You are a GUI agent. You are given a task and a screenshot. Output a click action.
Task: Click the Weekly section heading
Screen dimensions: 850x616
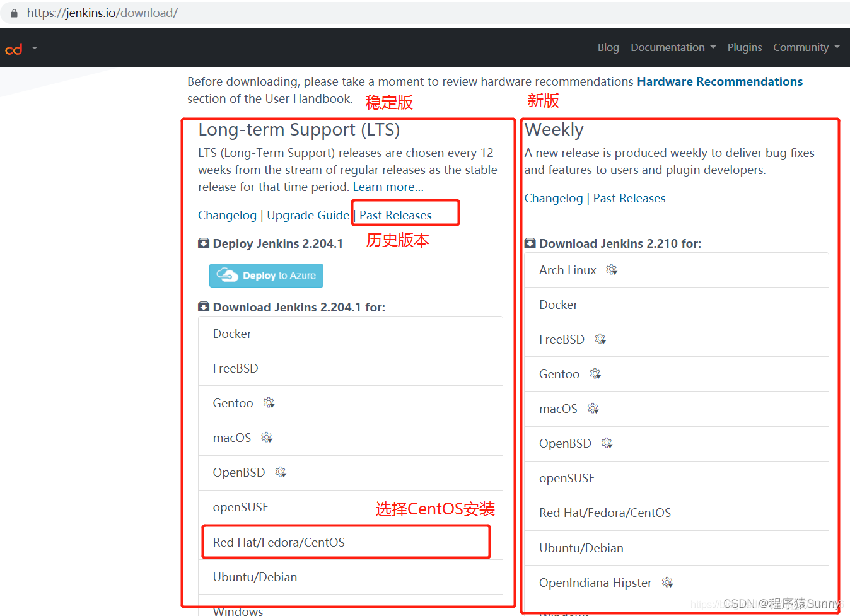[x=554, y=130]
